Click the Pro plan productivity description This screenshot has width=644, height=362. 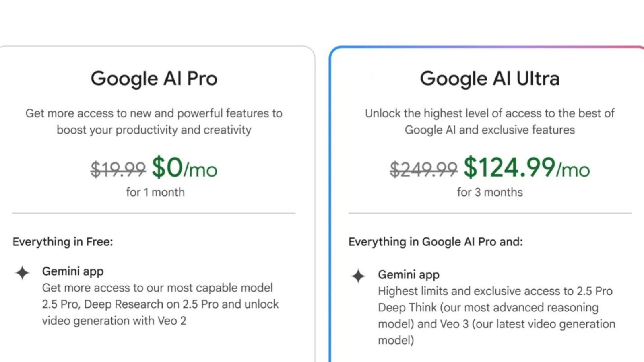(x=154, y=121)
